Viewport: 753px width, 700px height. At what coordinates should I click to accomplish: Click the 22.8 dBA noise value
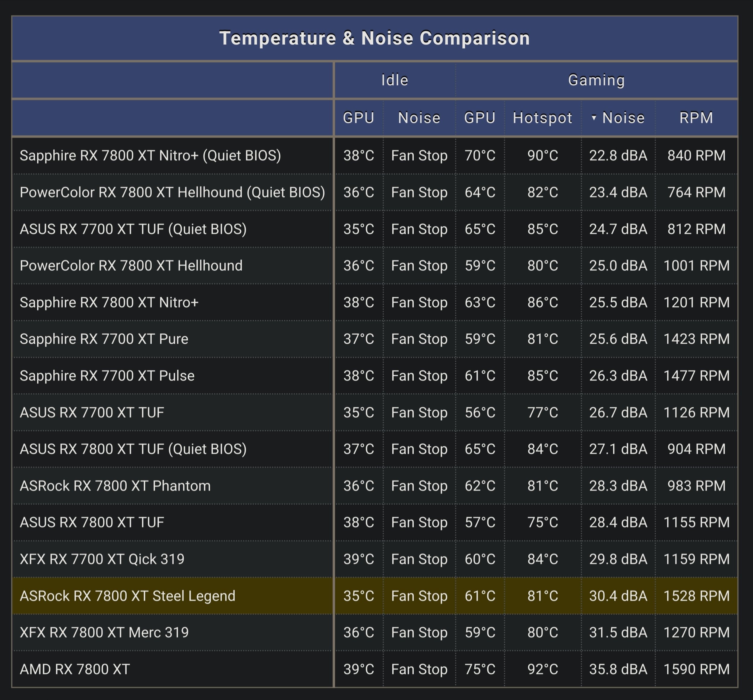(618, 156)
